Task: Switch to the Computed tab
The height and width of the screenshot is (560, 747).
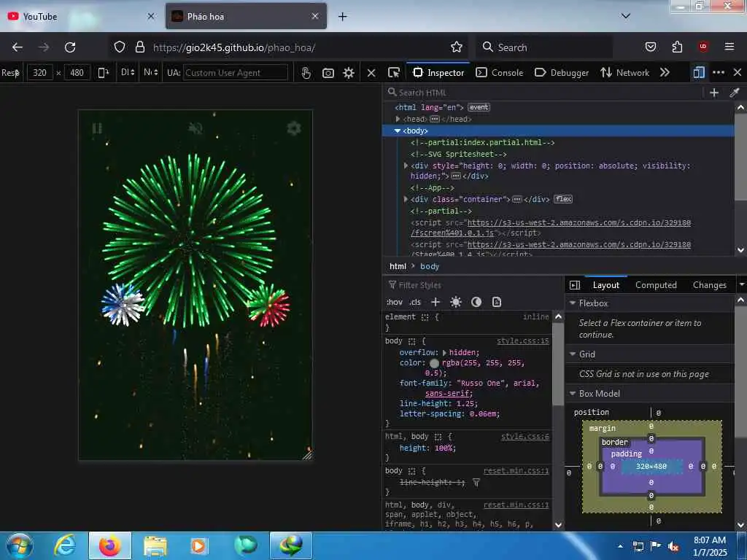Action: (x=656, y=285)
